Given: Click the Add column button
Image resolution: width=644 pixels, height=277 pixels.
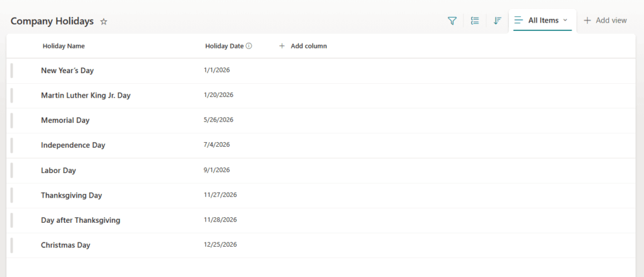Looking at the screenshot, I should pos(303,46).
